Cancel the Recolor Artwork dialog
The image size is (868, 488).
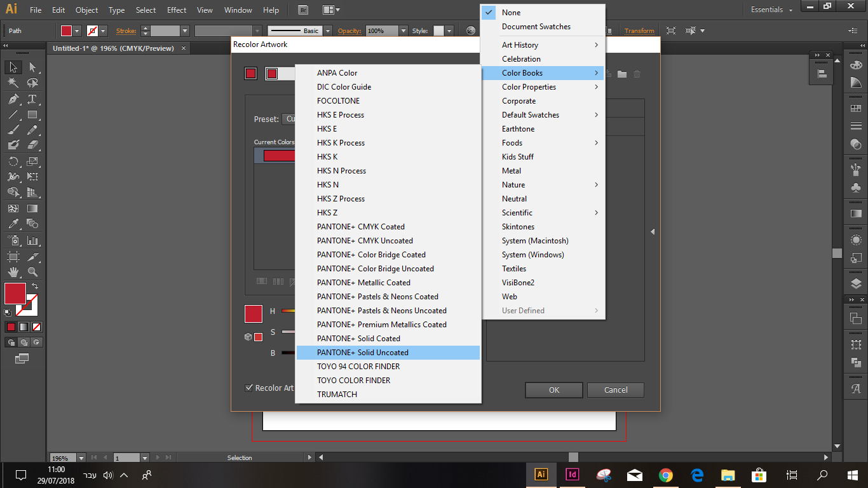(x=616, y=390)
